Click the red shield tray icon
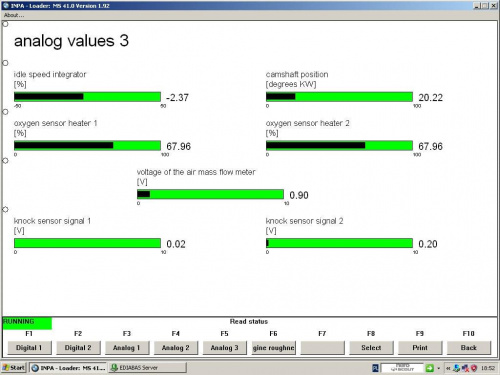 pos(474,368)
